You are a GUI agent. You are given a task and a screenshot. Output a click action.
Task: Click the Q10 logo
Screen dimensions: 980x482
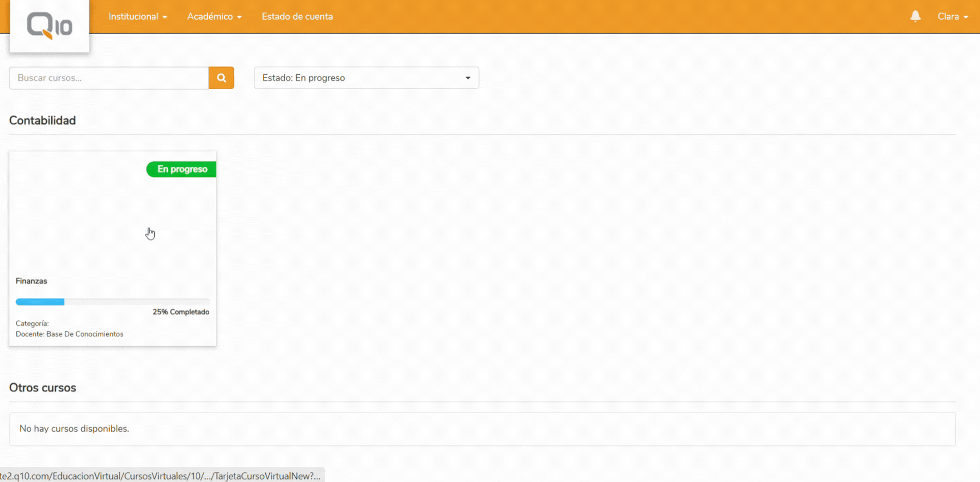point(49,26)
